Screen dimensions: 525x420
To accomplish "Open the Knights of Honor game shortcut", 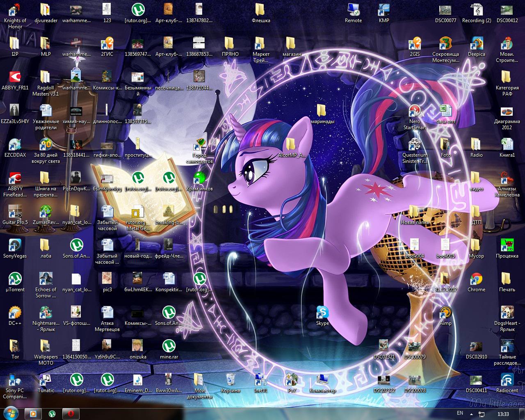I will pos(15,16).
